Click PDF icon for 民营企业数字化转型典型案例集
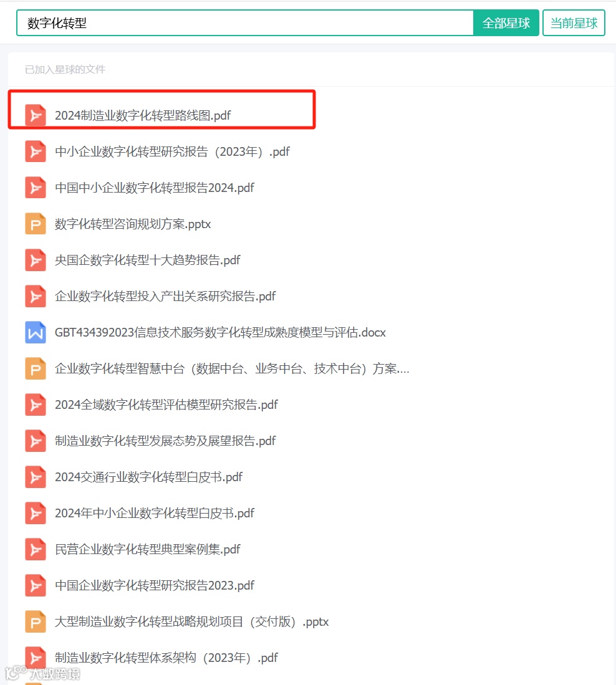Viewport: 616px width, 685px height. pyautogui.click(x=36, y=549)
